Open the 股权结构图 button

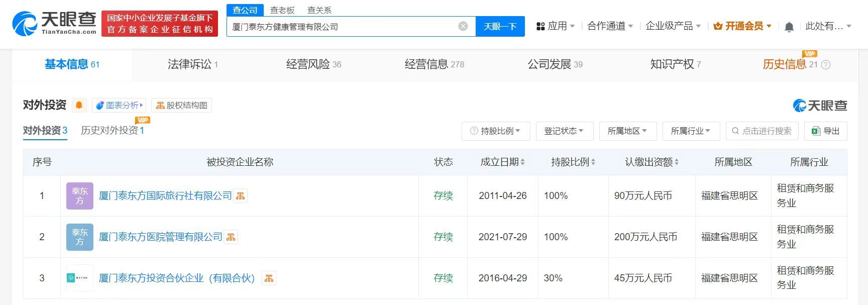tap(181, 105)
